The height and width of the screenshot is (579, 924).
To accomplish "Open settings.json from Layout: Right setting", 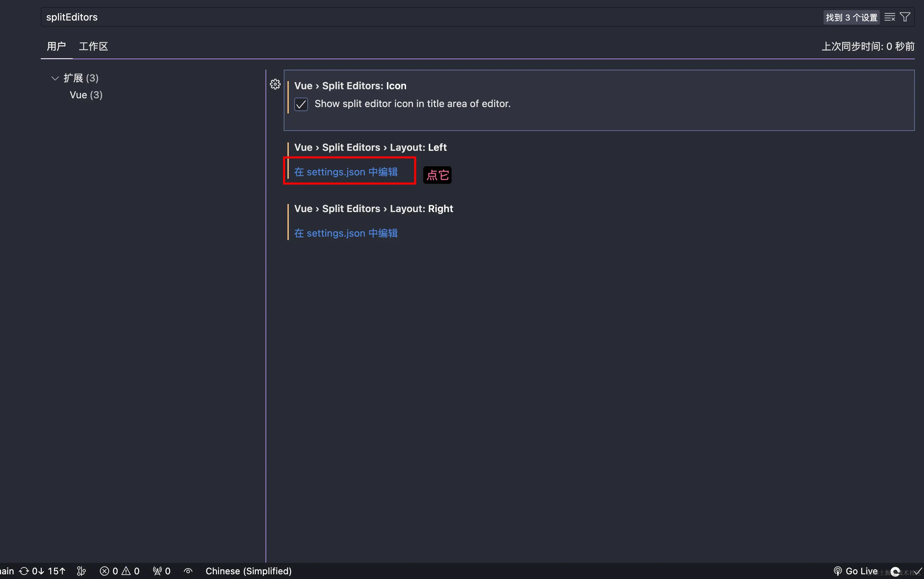I will [x=345, y=233].
